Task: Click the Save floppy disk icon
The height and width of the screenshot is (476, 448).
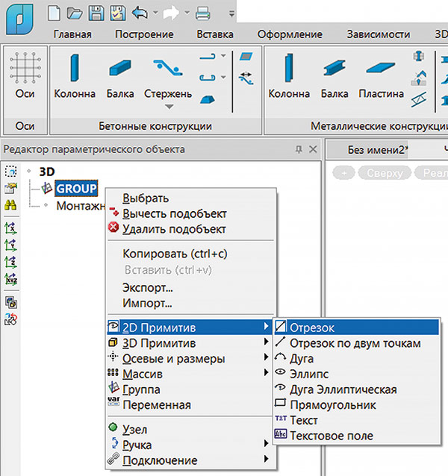Action: click(96, 13)
